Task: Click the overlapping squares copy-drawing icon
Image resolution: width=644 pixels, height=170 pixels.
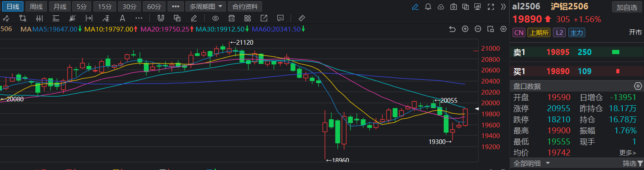Action: pyautogui.click(x=177, y=18)
